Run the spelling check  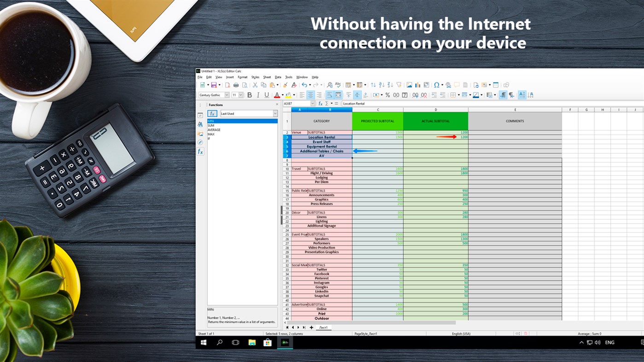click(338, 85)
